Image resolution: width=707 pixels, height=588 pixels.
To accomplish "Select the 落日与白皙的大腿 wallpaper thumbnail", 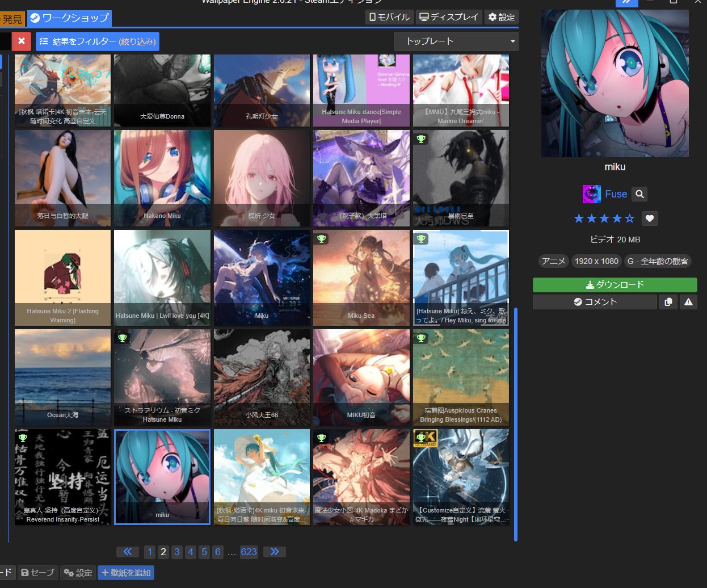I will (x=63, y=178).
